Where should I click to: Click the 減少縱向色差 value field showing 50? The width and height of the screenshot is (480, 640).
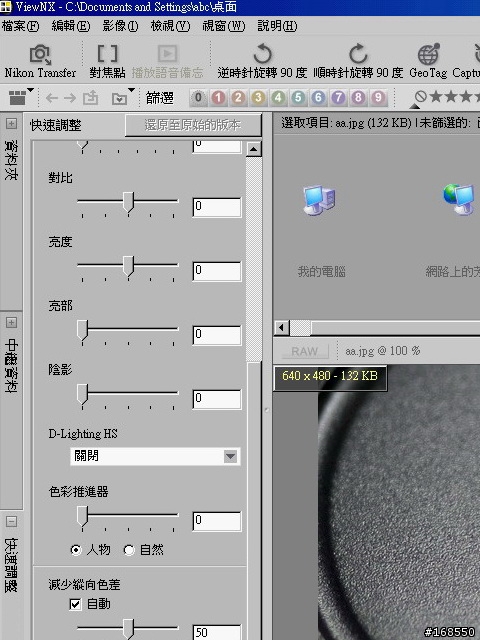click(x=217, y=632)
